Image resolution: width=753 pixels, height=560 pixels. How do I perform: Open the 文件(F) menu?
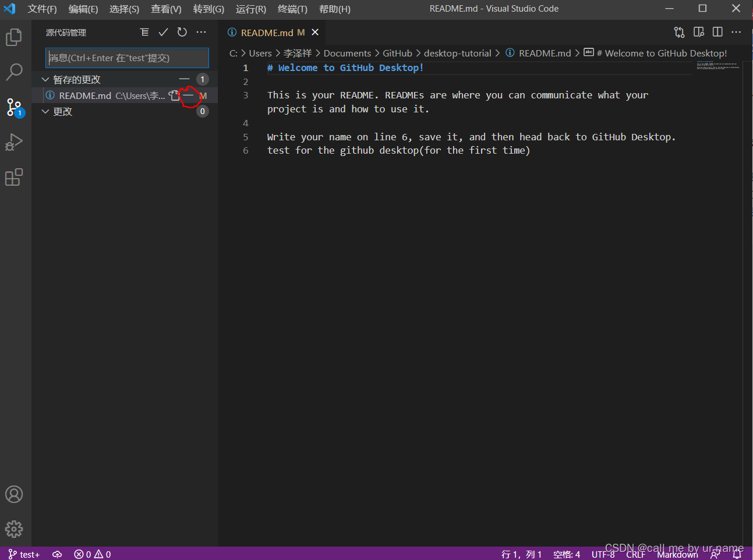pyautogui.click(x=41, y=9)
